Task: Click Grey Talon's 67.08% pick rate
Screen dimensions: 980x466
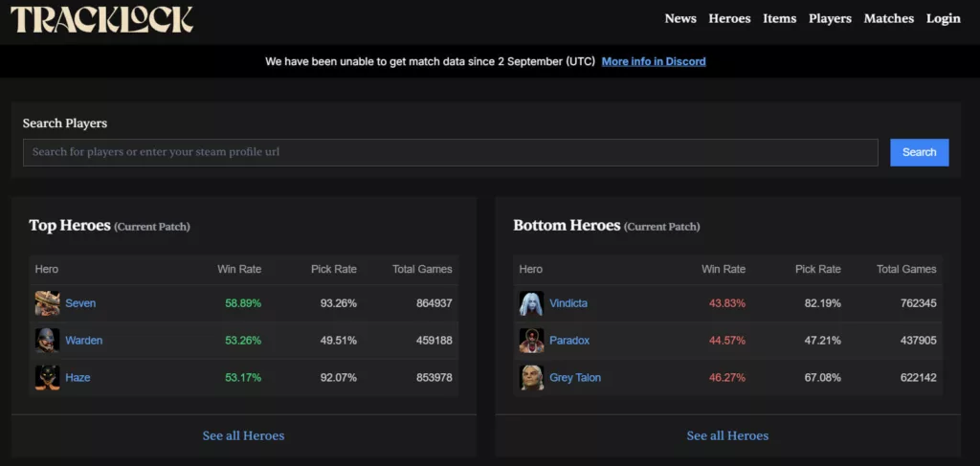Action: [x=823, y=378]
